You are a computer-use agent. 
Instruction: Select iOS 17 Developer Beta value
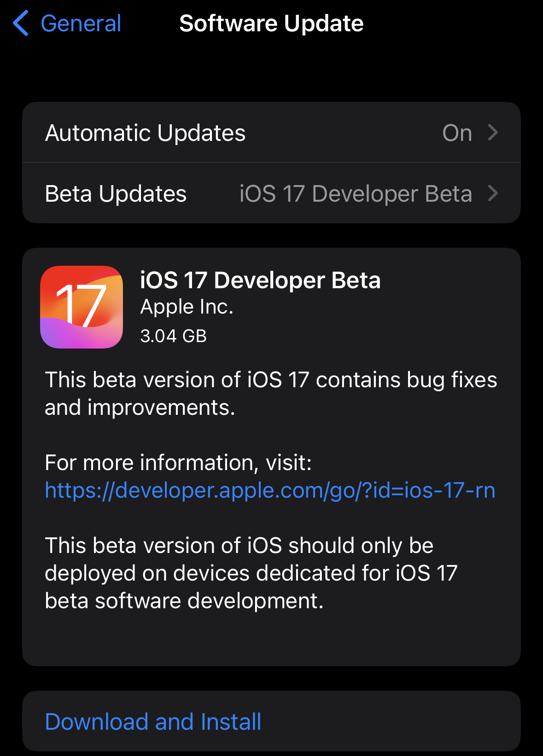click(x=356, y=194)
